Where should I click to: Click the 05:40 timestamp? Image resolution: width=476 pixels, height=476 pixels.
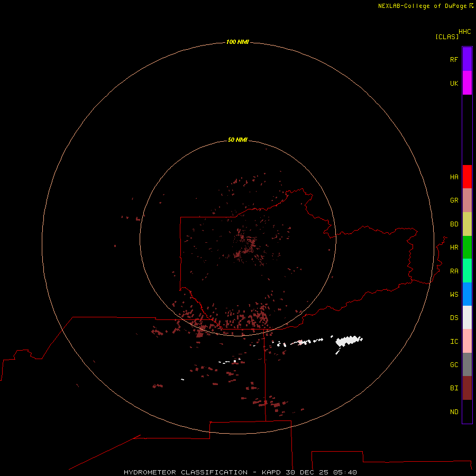(x=345, y=472)
